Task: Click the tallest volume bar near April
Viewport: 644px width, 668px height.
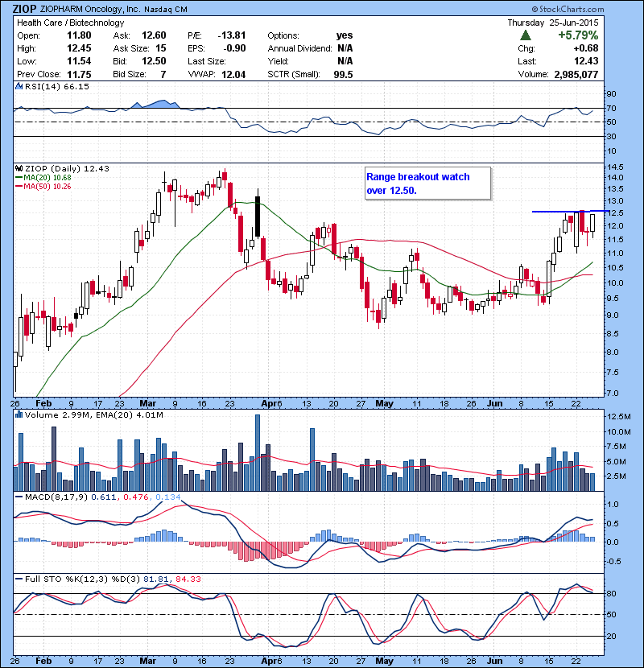Action: 258,453
